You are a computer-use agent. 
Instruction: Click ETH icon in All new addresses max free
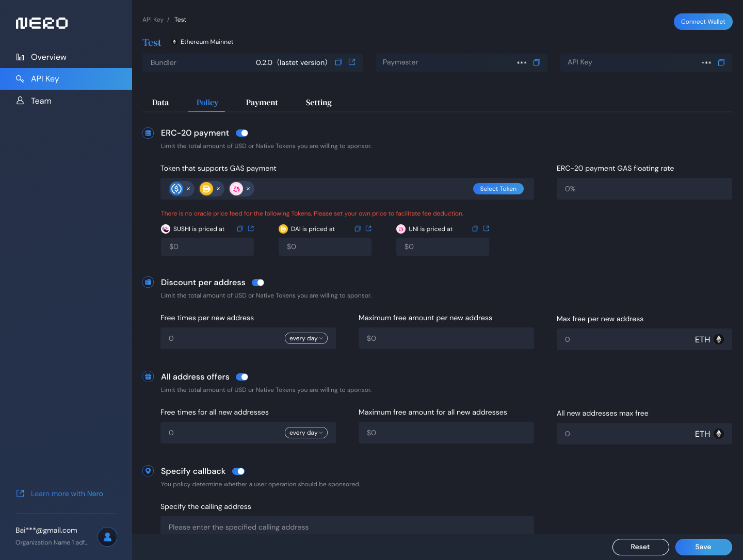click(719, 434)
